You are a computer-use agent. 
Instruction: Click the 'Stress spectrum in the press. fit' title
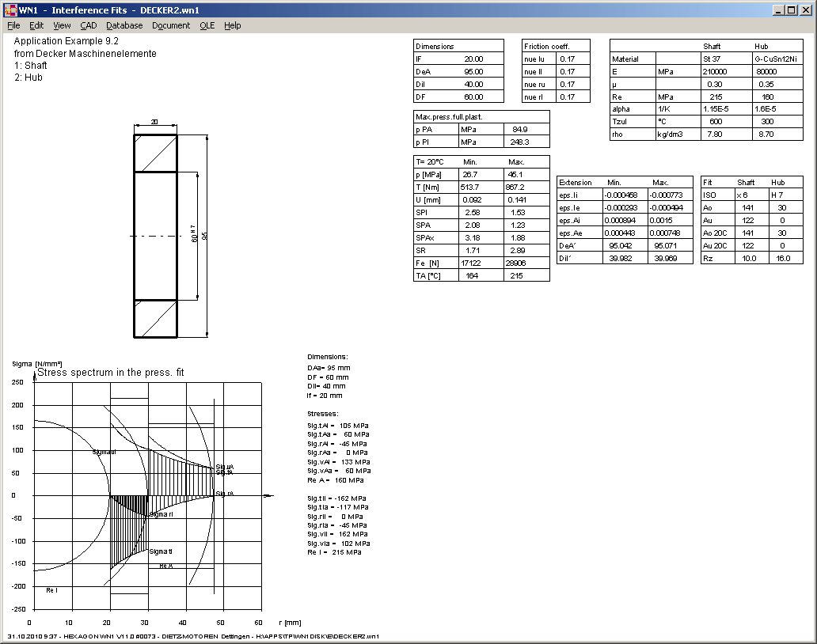pos(111,372)
